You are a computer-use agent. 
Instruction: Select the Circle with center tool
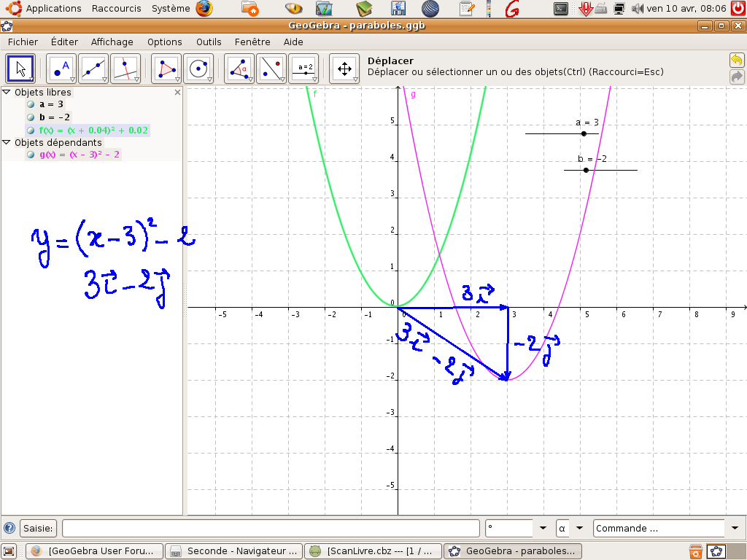click(x=198, y=69)
